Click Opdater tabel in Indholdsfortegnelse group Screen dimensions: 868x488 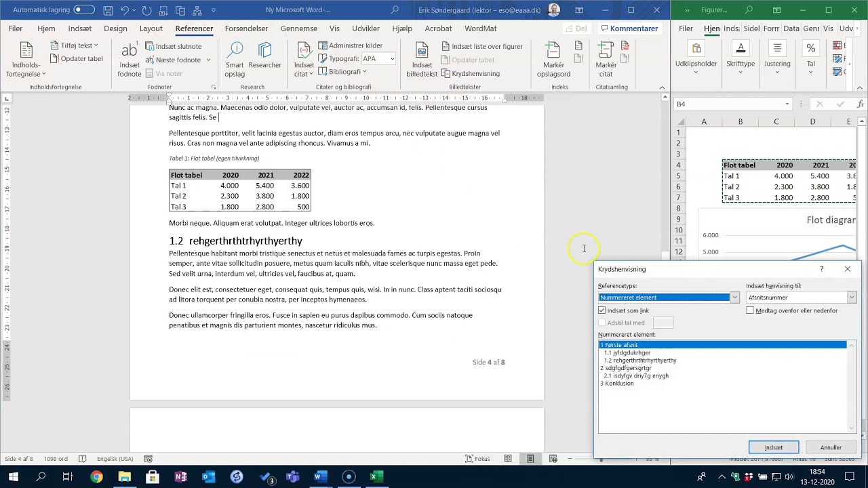point(77,58)
